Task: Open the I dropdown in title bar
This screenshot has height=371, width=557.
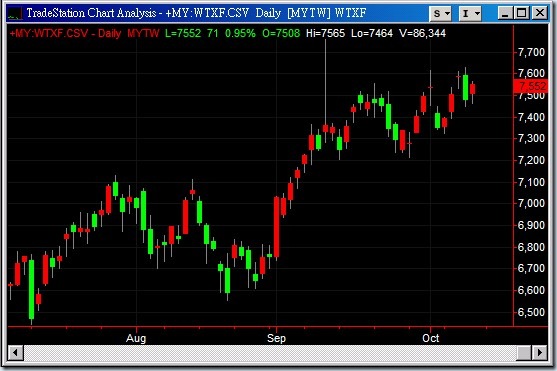Action: click(x=470, y=14)
